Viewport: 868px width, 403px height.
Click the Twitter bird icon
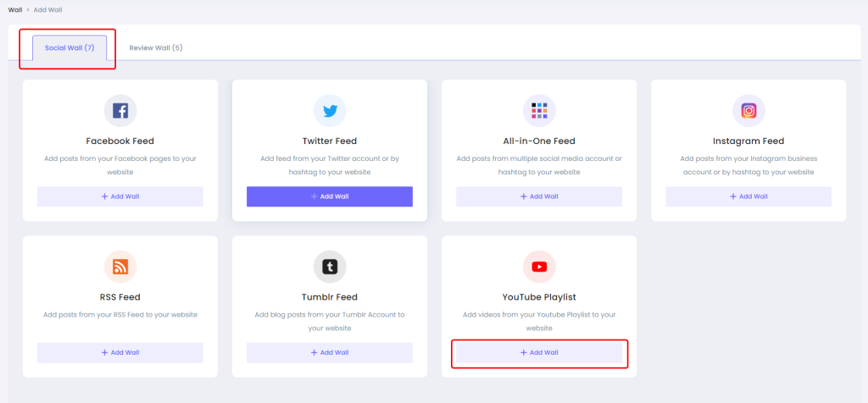330,111
